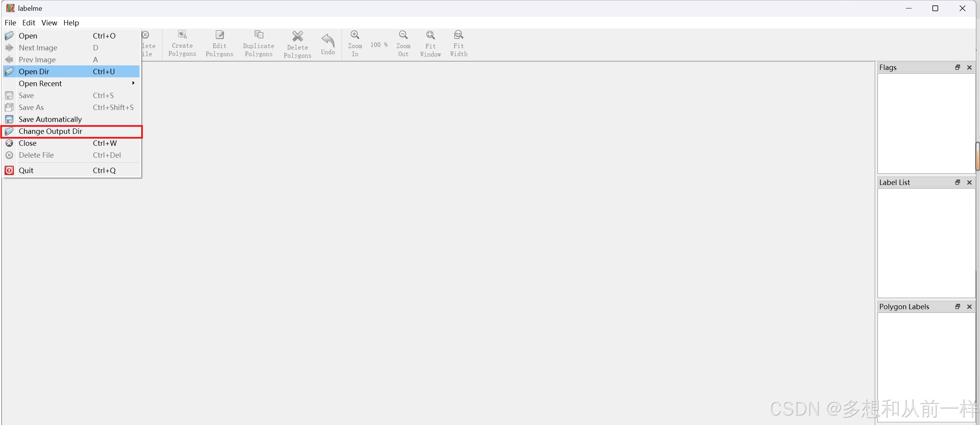
Task: Float the Flags panel
Action: coord(957,67)
